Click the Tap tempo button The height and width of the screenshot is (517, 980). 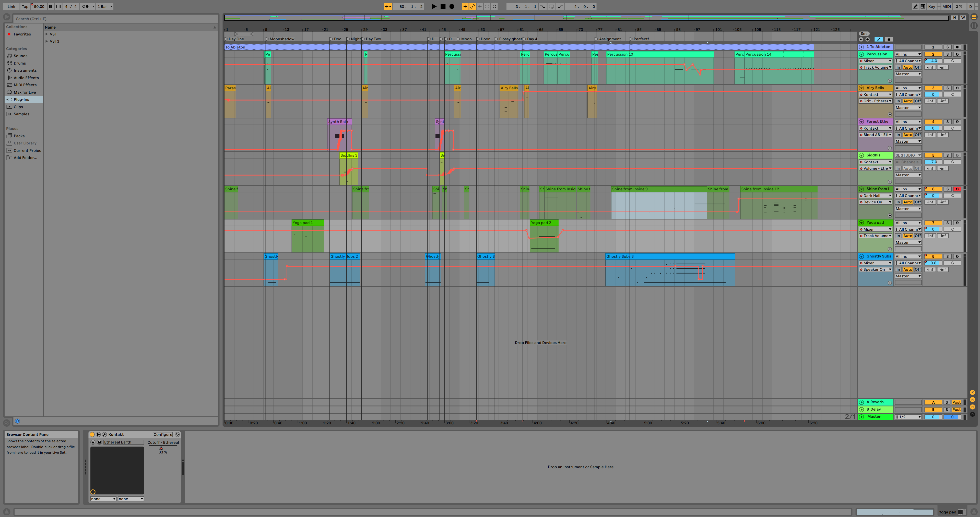[x=25, y=6]
